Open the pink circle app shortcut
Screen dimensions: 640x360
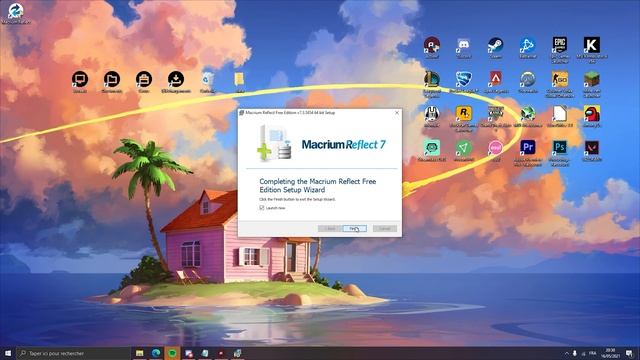pyautogui.click(x=496, y=151)
